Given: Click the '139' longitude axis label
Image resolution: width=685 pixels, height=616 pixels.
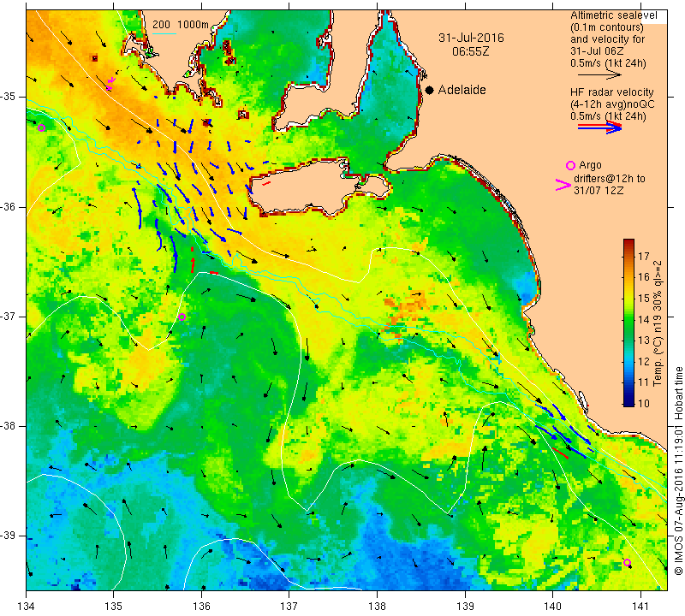Looking at the screenshot, I should pos(465,606).
